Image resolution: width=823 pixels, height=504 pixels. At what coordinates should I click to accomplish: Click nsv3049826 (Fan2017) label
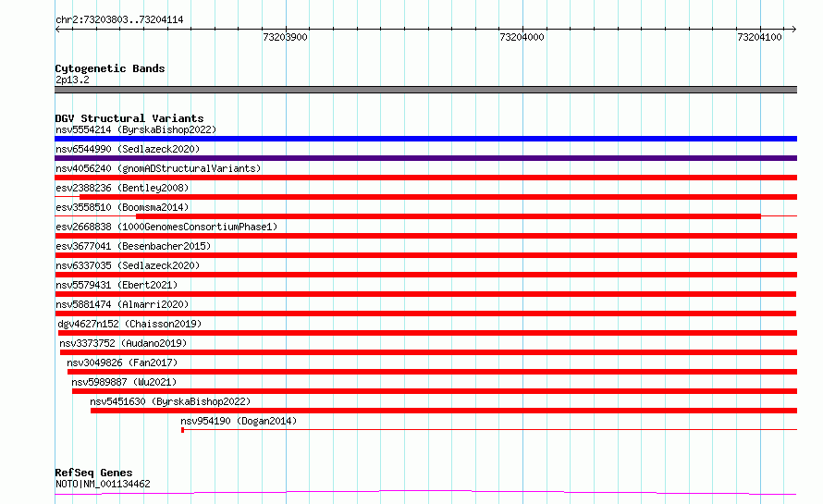[122, 363]
